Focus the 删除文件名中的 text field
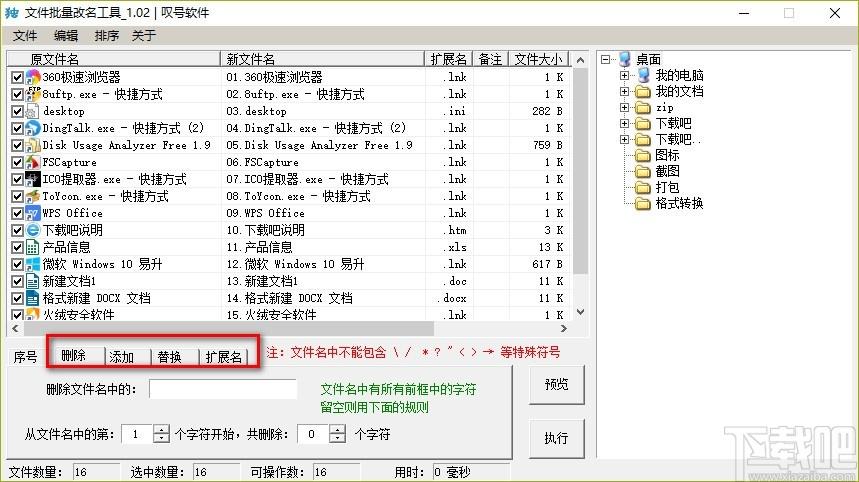This screenshot has height=482, width=859. (223, 389)
